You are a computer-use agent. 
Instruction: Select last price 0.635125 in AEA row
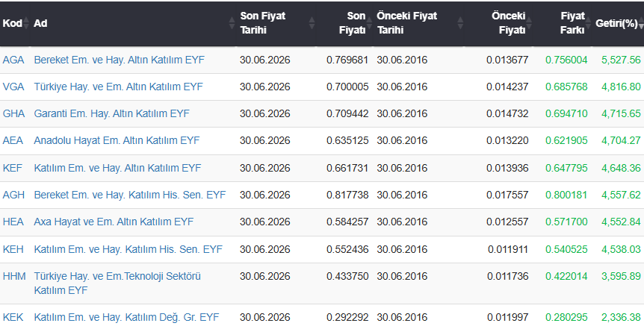click(x=347, y=141)
